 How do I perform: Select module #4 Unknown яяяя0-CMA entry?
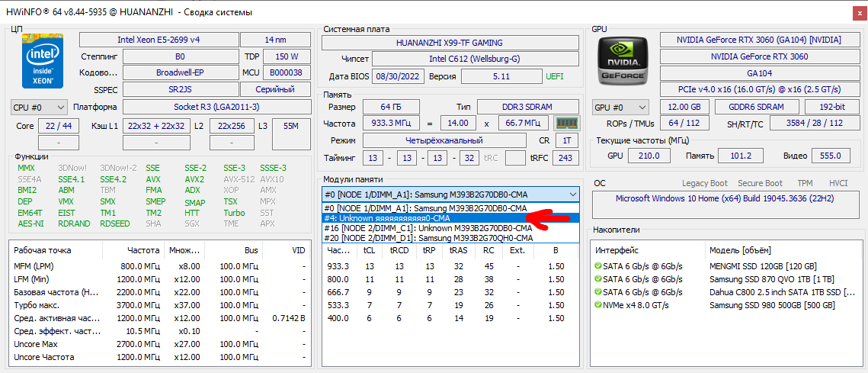(x=450, y=218)
